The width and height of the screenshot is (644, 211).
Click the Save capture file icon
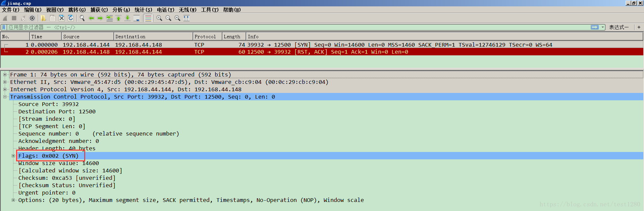pyautogui.click(x=53, y=18)
